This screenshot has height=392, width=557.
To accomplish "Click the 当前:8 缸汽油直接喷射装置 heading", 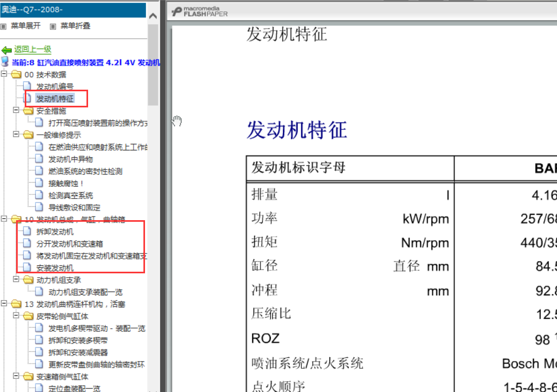I will tap(85, 62).
